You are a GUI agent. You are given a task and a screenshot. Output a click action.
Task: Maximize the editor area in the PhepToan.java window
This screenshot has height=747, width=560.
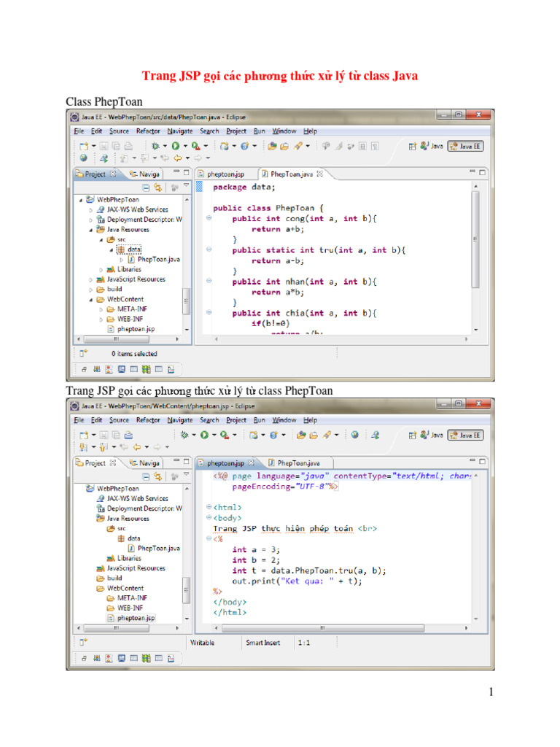coord(483,172)
